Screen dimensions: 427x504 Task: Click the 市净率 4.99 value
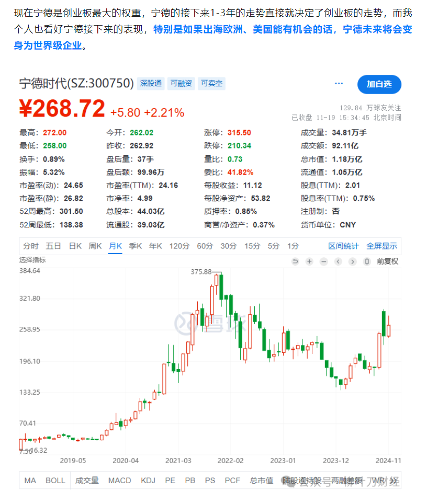coord(145,198)
